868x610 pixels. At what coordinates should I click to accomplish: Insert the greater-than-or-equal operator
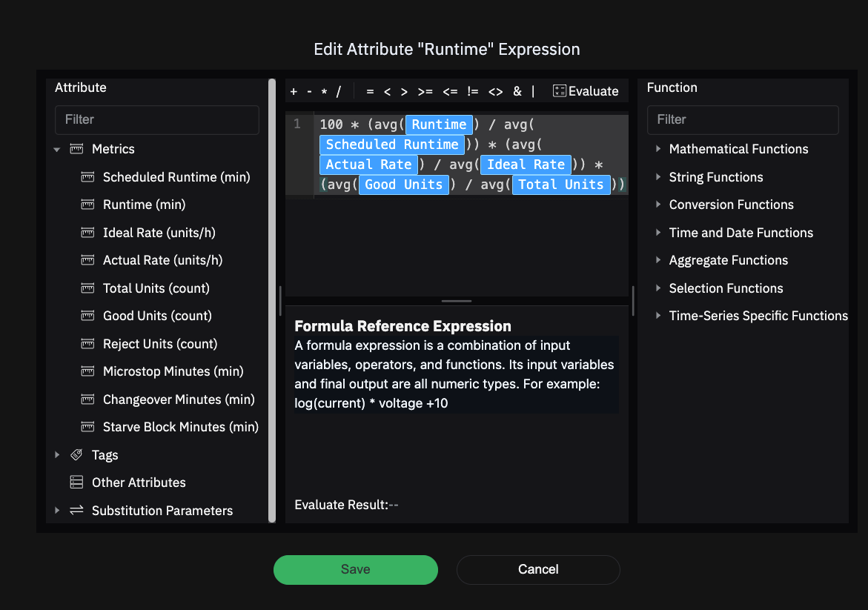(x=425, y=92)
